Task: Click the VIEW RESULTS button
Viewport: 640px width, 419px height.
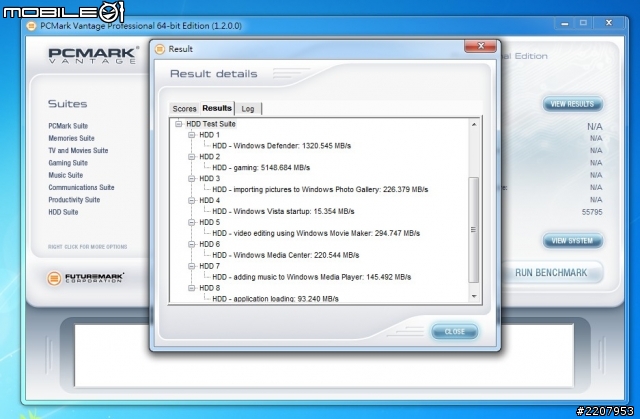Action: point(572,104)
